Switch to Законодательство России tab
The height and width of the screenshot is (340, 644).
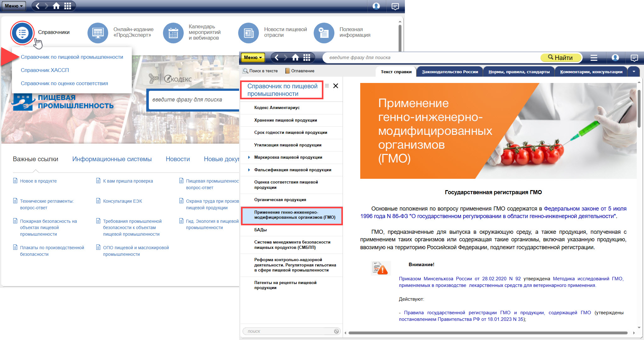(450, 72)
